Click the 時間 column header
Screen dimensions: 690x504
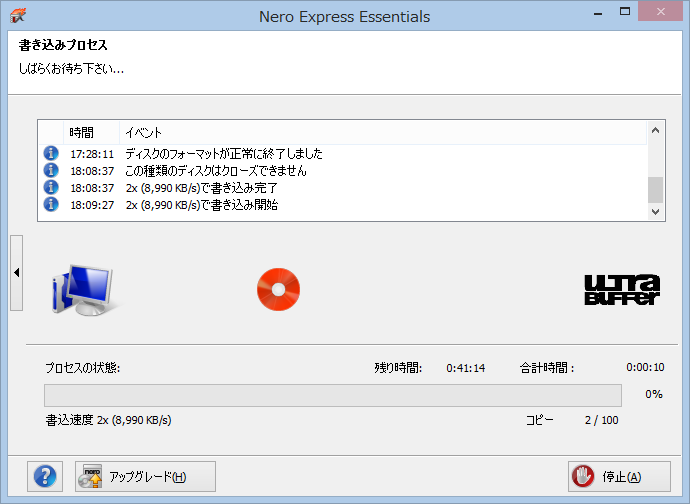[91, 132]
